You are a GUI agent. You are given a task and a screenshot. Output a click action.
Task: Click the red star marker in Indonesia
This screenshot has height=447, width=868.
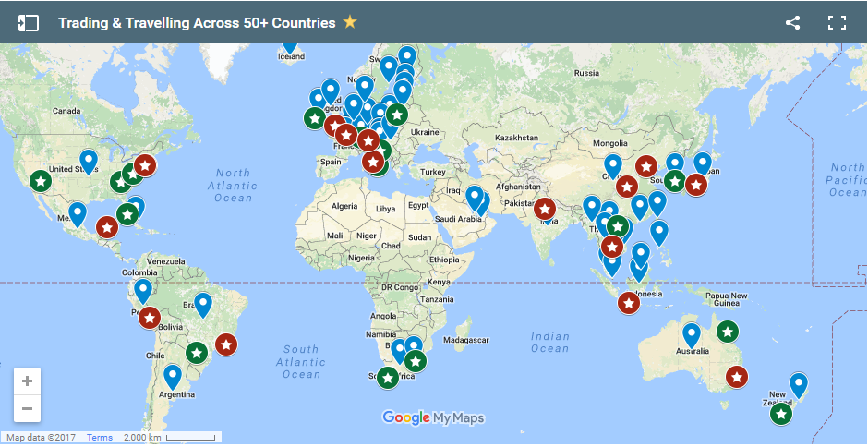tap(629, 302)
